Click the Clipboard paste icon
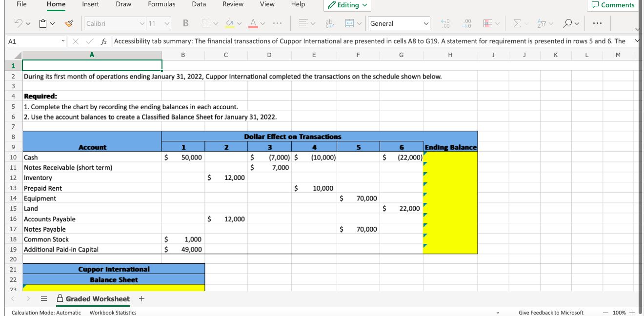644x316 pixels. [x=43, y=23]
